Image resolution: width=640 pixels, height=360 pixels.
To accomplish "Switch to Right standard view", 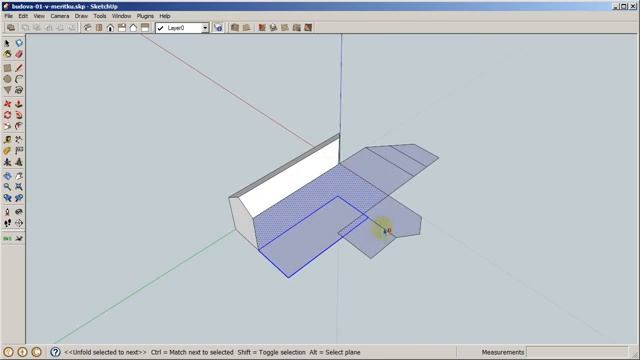I will point(122,28).
